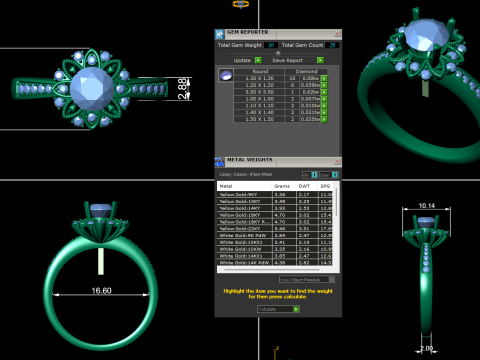Screen dimensions: 480x360
Task: Click the Calculate button
Action: coord(278,309)
